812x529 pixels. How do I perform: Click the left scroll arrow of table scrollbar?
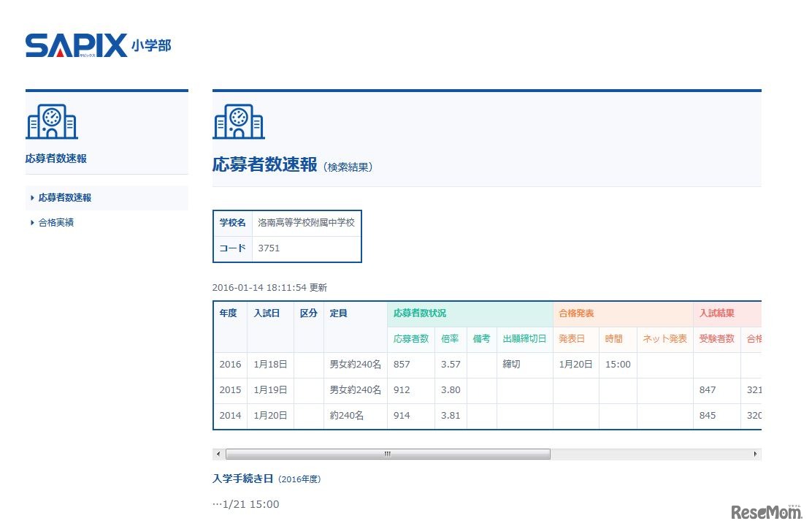point(218,454)
